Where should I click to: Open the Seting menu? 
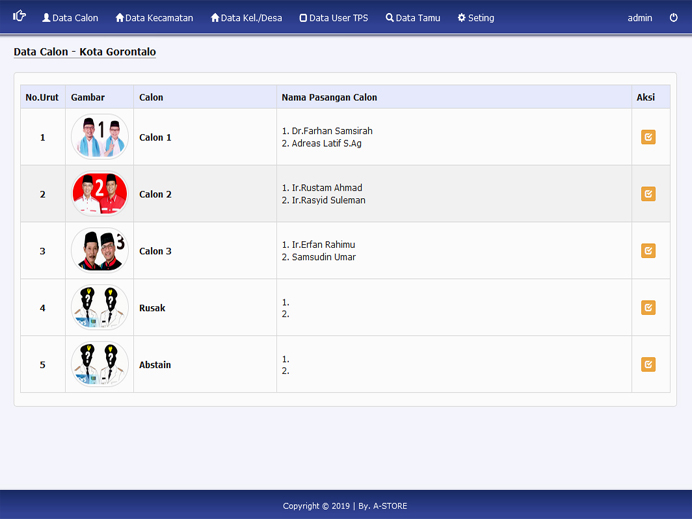coord(475,18)
